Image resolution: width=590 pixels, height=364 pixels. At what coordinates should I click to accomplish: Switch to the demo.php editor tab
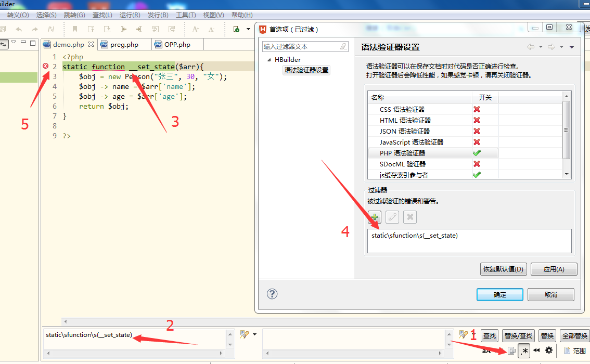[x=69, y=44]
